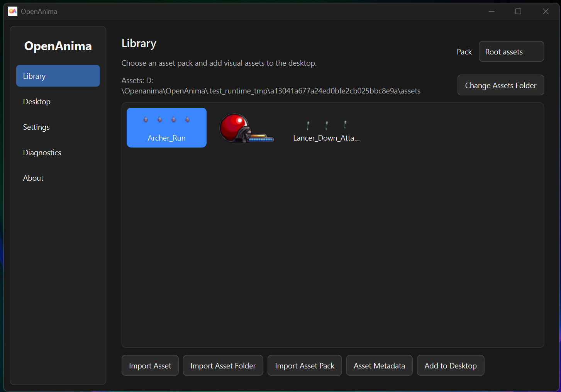Click Add to Desktop button
Screen dimensions: 561x392
[451, 365]
